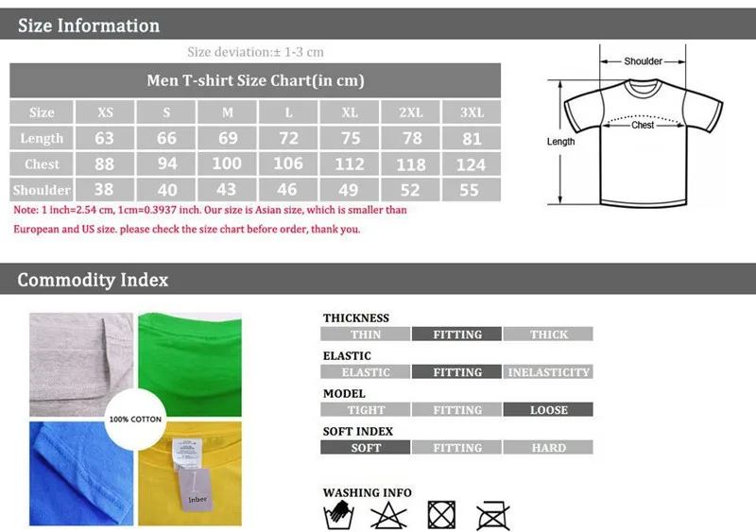The width and height of the screenshot is (756, 532).
Task: Click the T-shirt measurement diagram
Action: tap(635, 126)
